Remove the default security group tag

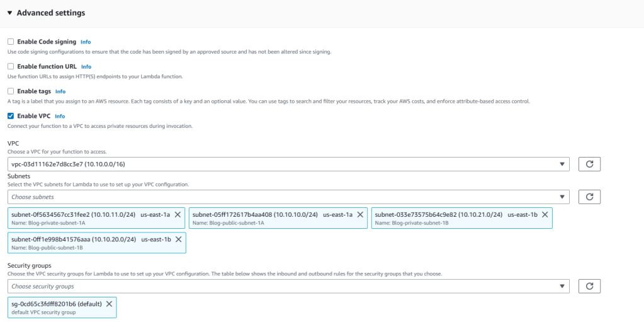(x=109, y=304)
